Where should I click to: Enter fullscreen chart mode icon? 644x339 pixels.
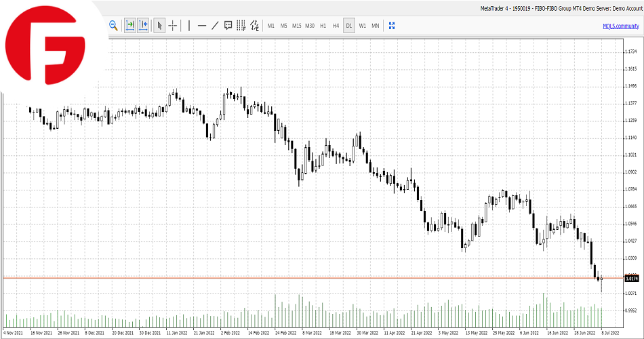[391, 26]
